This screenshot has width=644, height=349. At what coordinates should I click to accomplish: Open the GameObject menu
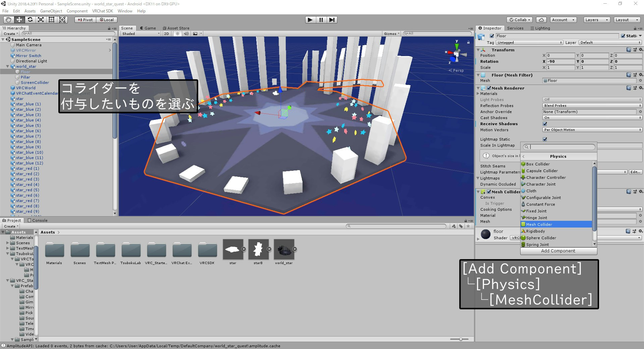click(x=51, y=11)
